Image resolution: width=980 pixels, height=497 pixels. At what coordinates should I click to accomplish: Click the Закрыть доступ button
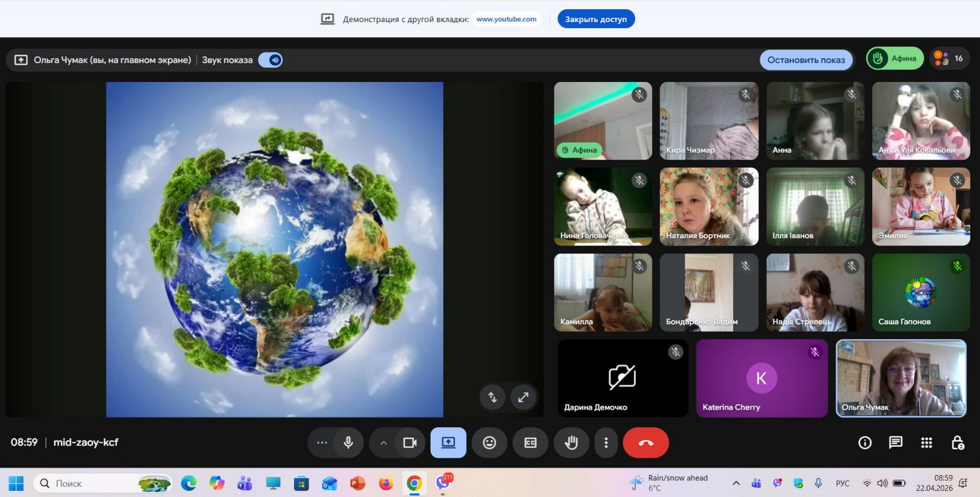pyautogui.click(x=596, y=19)
